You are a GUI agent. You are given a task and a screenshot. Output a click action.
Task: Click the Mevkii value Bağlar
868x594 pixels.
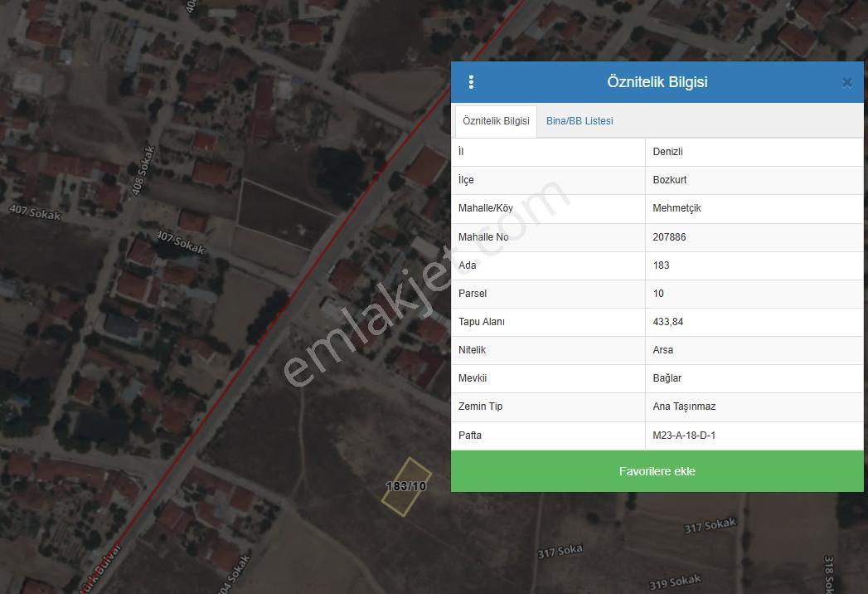(x=667, y=378)
